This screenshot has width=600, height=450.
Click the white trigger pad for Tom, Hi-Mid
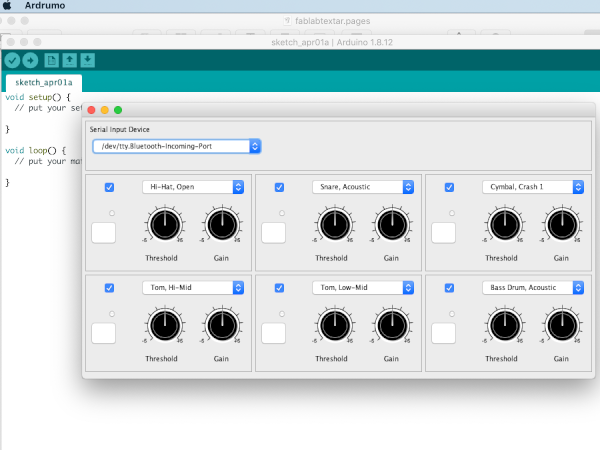[103, 333]
